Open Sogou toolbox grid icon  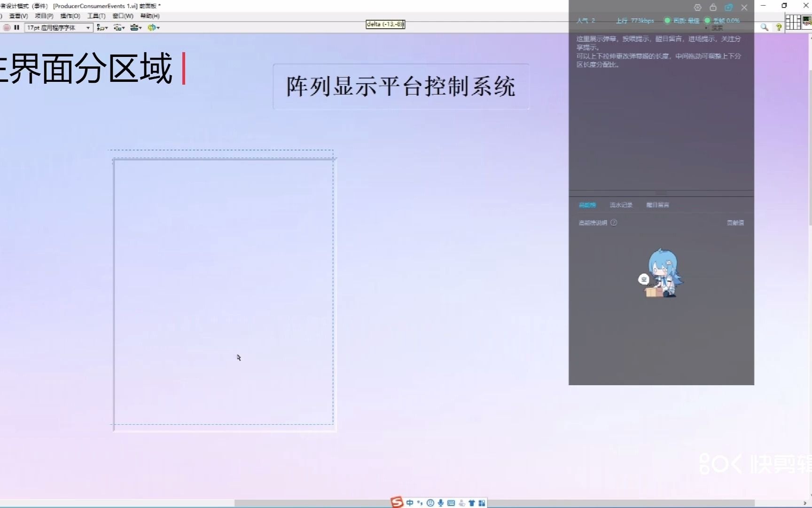pos(482,503)
